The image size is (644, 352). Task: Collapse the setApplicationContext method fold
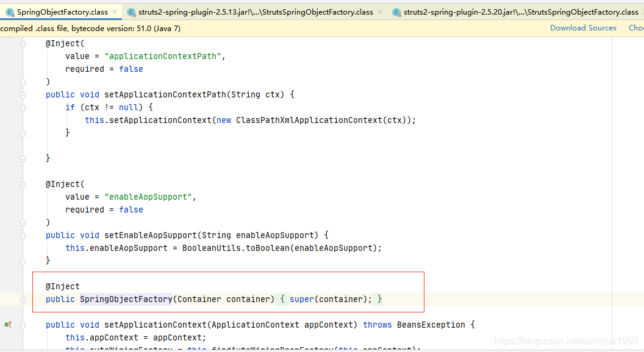22,325
